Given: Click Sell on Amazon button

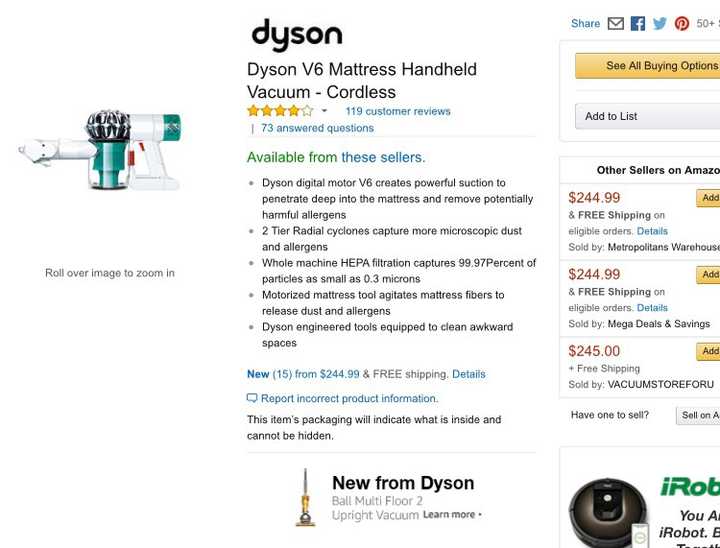Looking at the screenshot, I should 698,415.
